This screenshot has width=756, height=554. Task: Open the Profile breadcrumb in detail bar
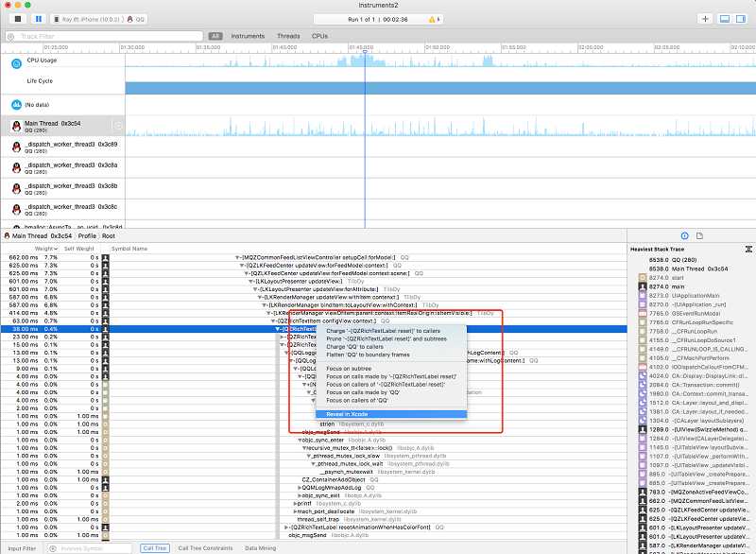pos(87,235)
